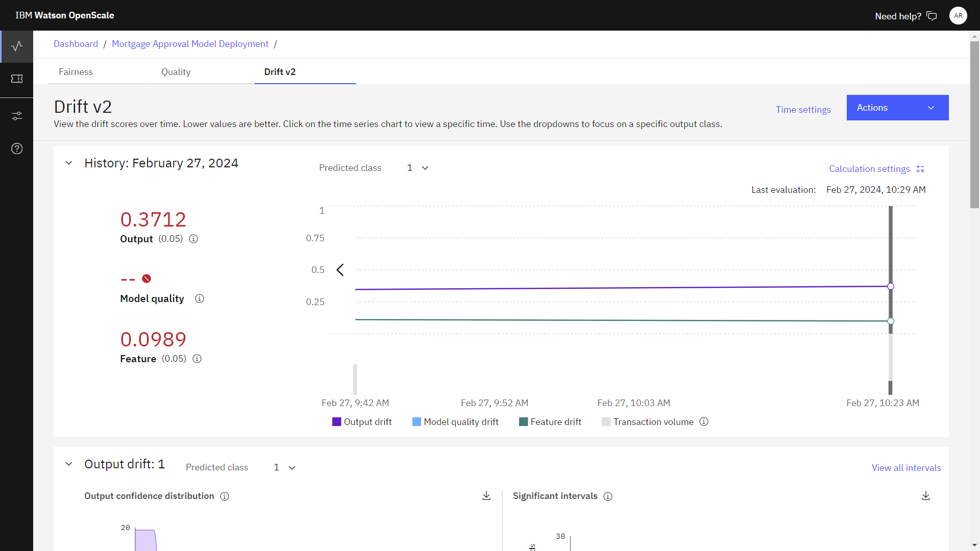Click Need help? text

(x=898, y=16)
